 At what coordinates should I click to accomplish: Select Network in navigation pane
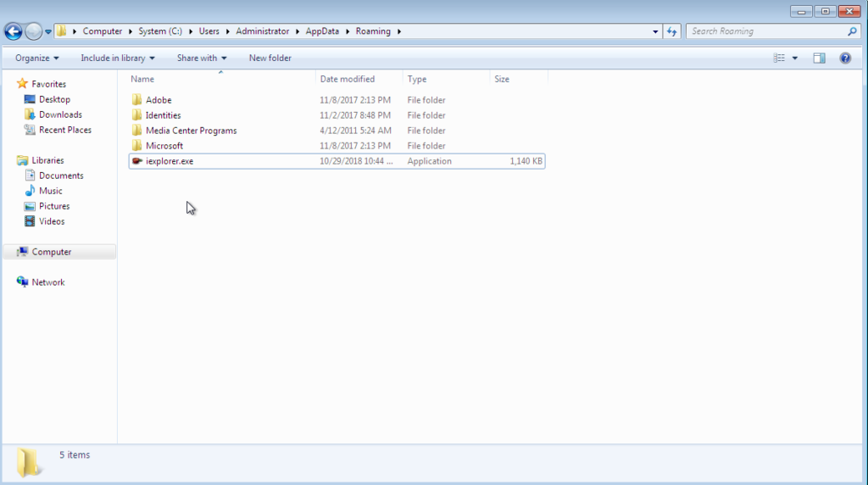tap(48, 282)
